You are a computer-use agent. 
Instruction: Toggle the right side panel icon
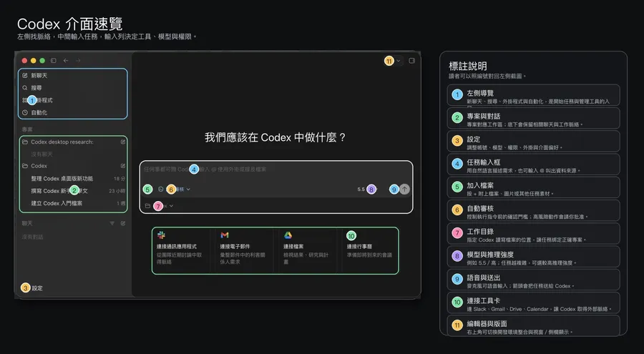[x=411, y=61]
